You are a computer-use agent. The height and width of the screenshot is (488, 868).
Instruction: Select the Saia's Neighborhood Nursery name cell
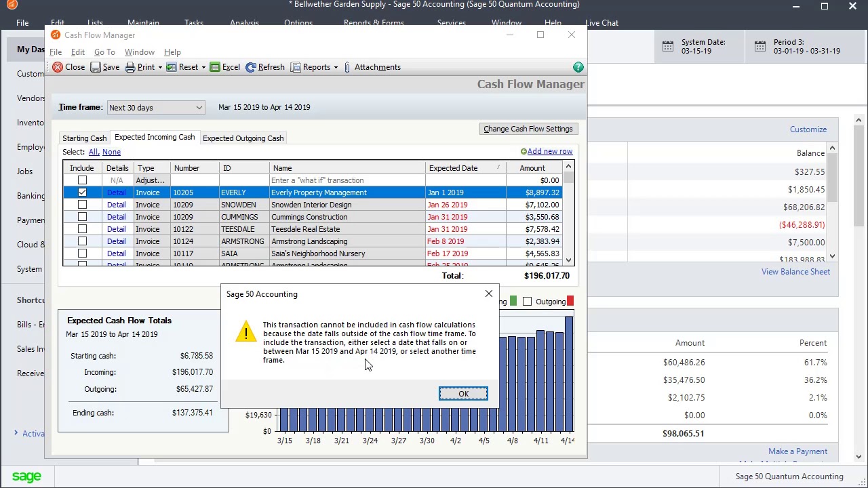pos(347,253)
